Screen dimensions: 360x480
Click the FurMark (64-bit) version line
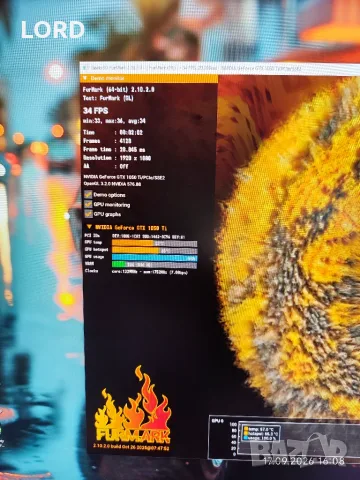(x=119, y=89)
